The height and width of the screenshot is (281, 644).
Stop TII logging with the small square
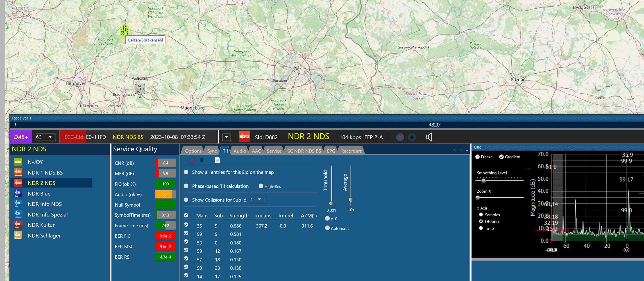click(x=202, y=160)
